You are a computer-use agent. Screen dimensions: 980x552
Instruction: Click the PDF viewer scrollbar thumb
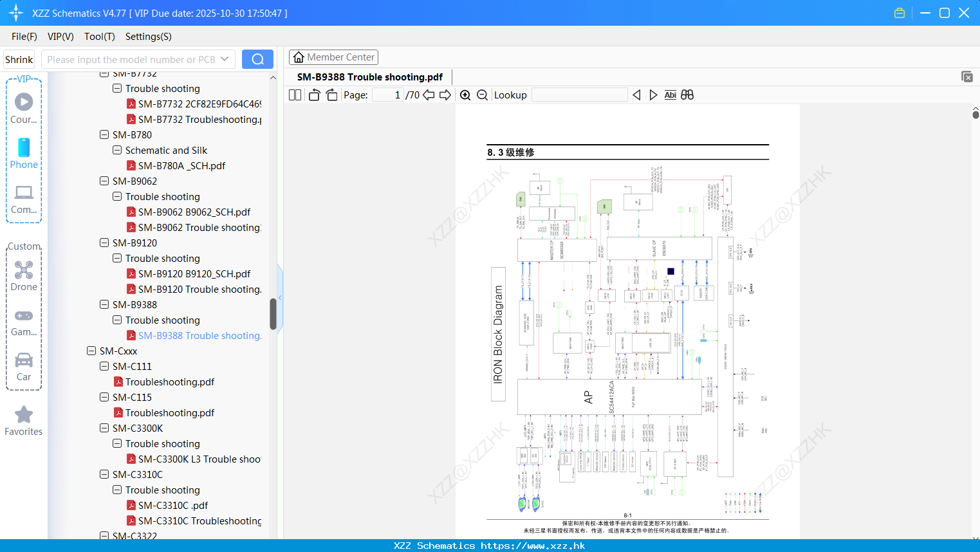975,115
